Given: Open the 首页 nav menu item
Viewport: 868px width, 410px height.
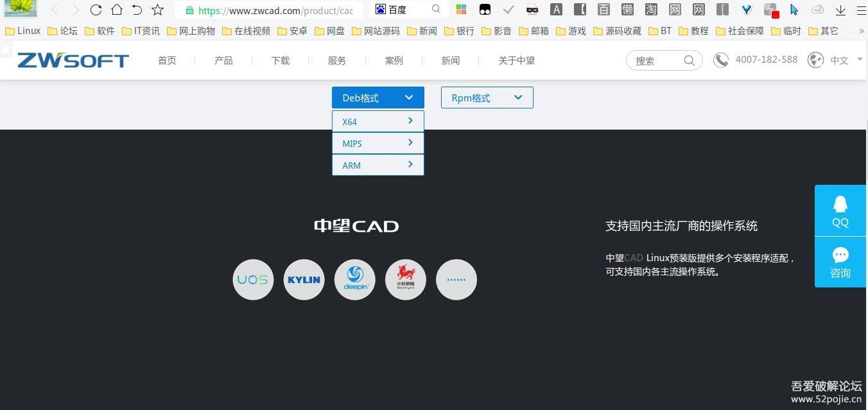Looking at the screenshot, I should [x=167, y=60].
